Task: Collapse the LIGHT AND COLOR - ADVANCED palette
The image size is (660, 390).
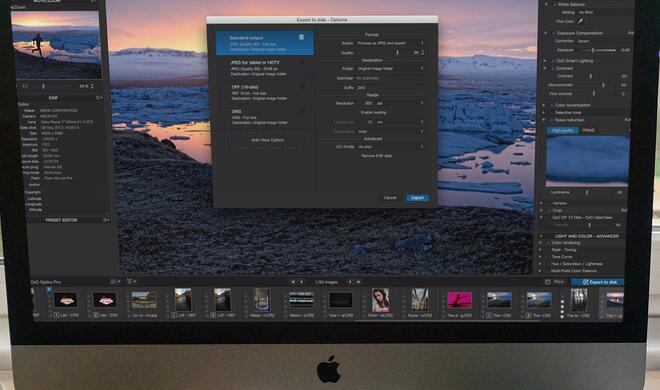Action: tap(541, 236)
